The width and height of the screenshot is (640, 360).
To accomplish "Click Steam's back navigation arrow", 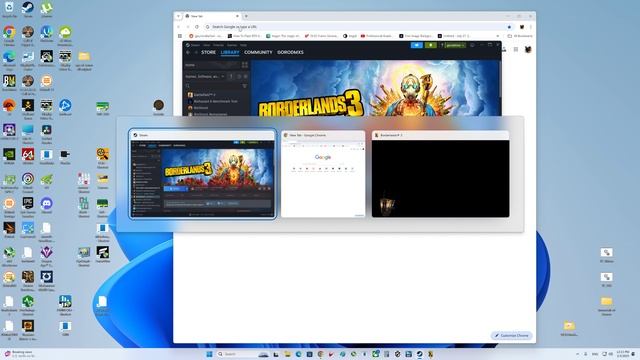I will point(188,52).
